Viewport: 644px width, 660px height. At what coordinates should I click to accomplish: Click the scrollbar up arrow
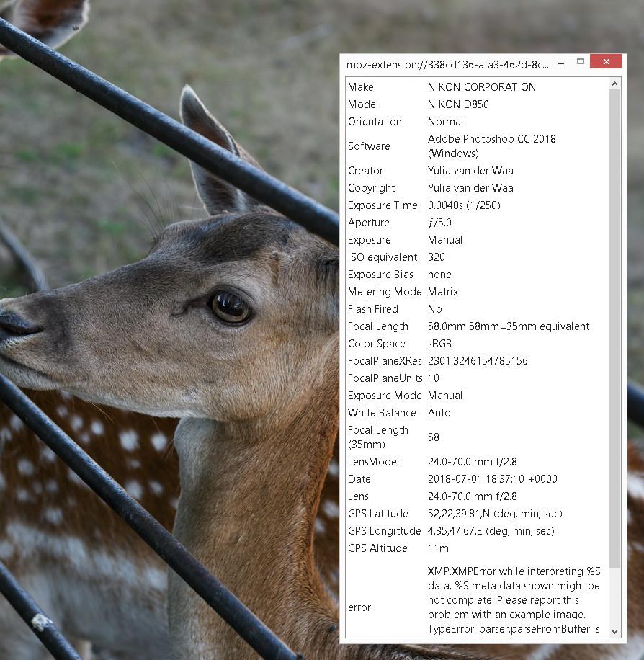(614, 84)
